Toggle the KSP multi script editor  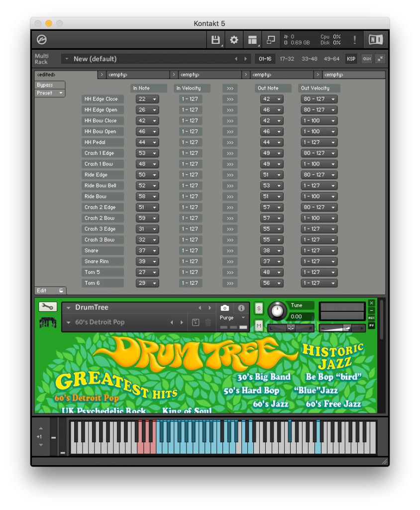click(351, 59)
